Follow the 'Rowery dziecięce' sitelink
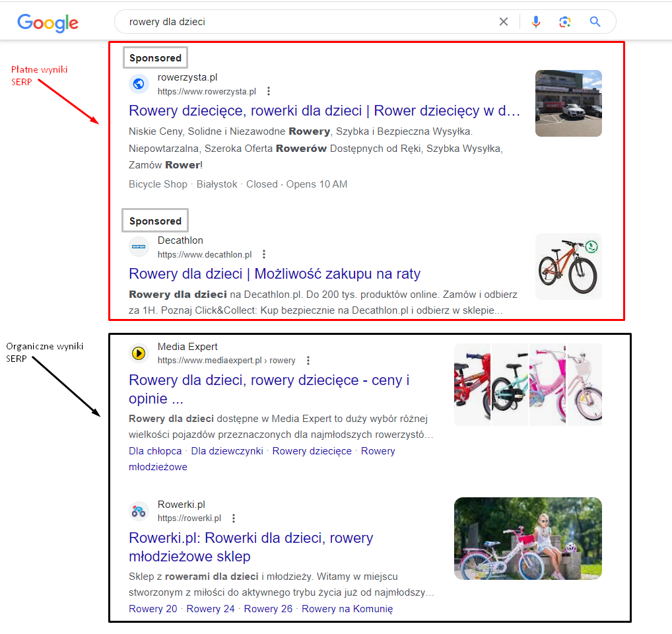The image size is (672, 634). (x=312, y=451)
